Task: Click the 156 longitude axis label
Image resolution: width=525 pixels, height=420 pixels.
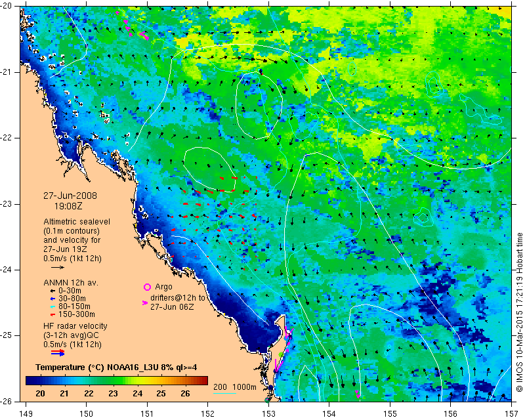Action: 451,414
